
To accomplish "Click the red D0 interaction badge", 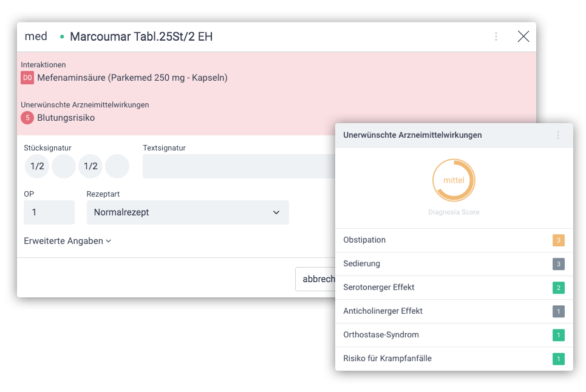I will click(x=27, y=78).
